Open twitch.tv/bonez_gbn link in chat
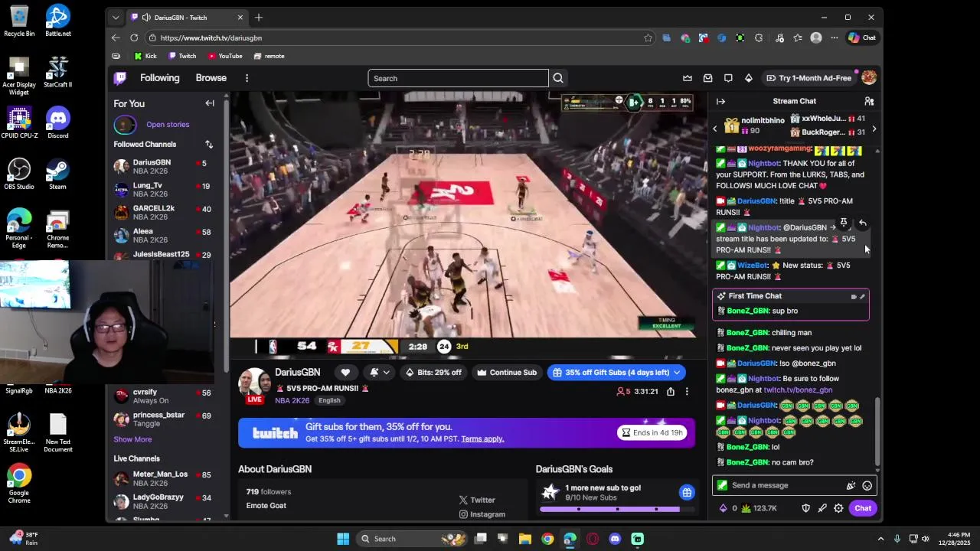 pyautogui.click(x=798, y=390)
